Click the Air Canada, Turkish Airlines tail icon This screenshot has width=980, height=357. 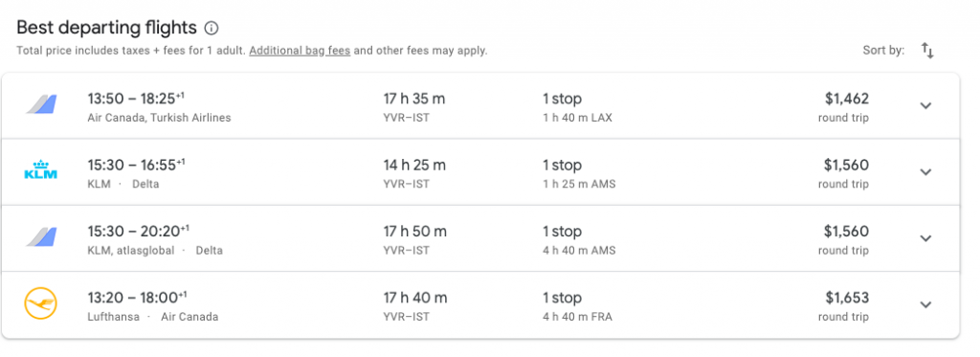[41, 104]
